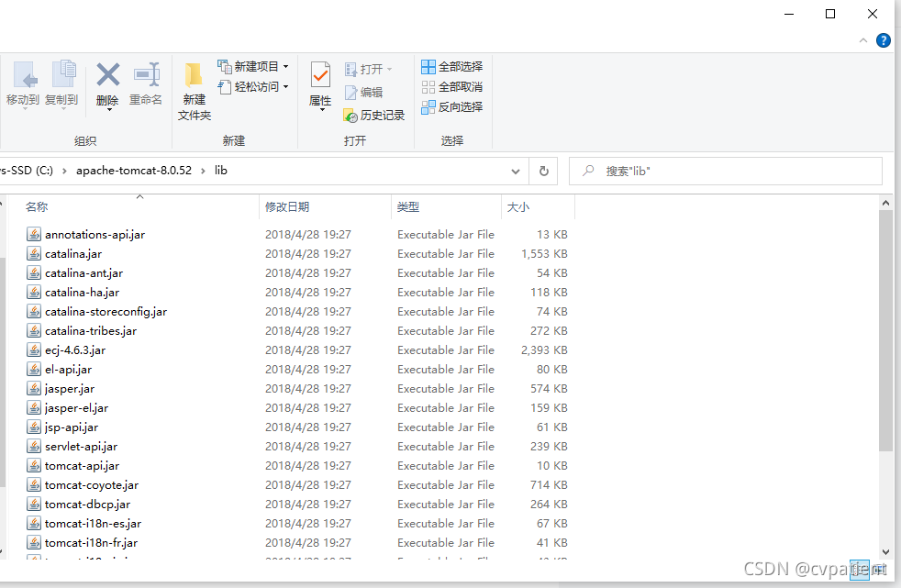The width and height of the screenshot is (901, 588).
Task: Click the lib breadcrumb segment
Action: click(x=221, y=171)
